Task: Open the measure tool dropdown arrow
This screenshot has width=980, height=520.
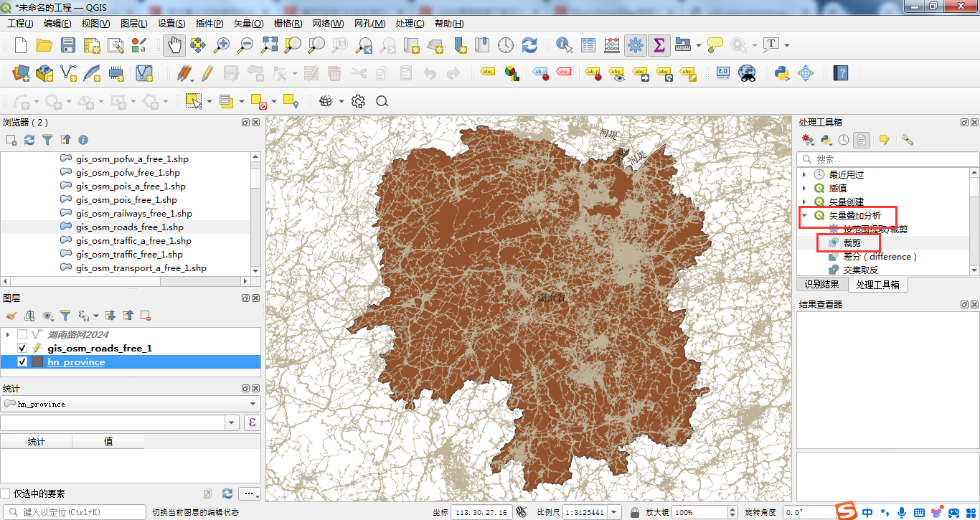Action: [698, 46]
